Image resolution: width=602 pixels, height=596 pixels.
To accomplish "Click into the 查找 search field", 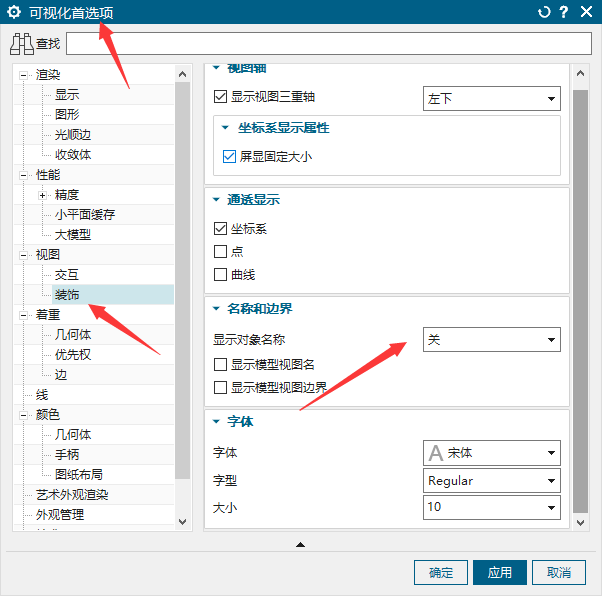I will 328,45.
